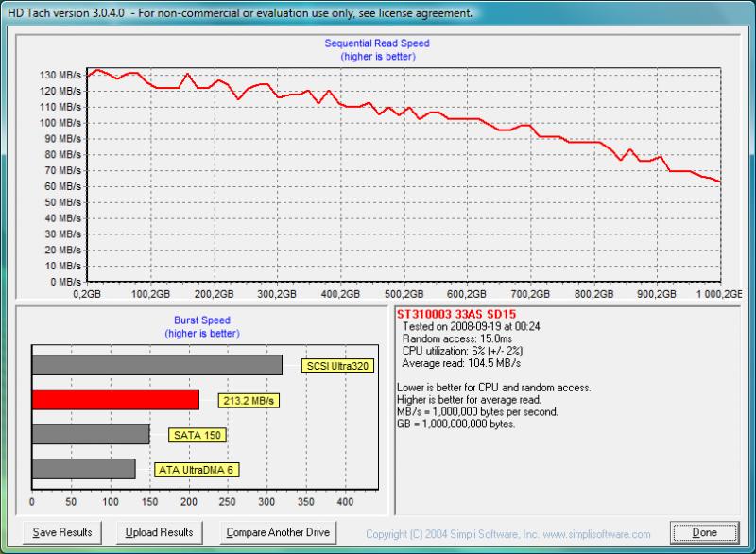The image size is (756, 554).
Task: Click the 100,2GB axis label
Action: point(150,294)
